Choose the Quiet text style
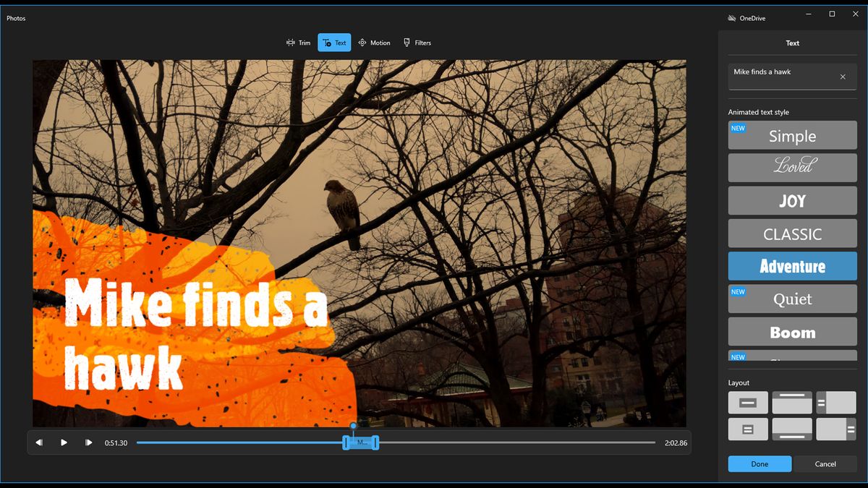The height and width of the screenshot is (488, 868). click(x=792, y=299)
